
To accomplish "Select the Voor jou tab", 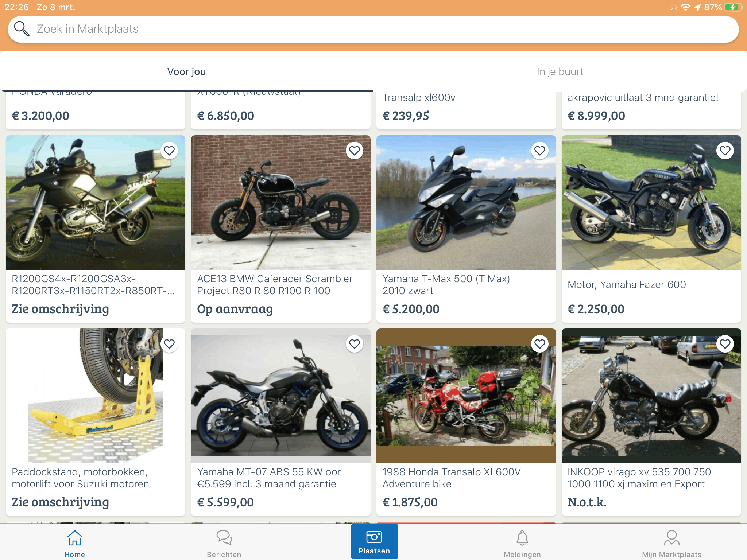I will pos(186,72).
